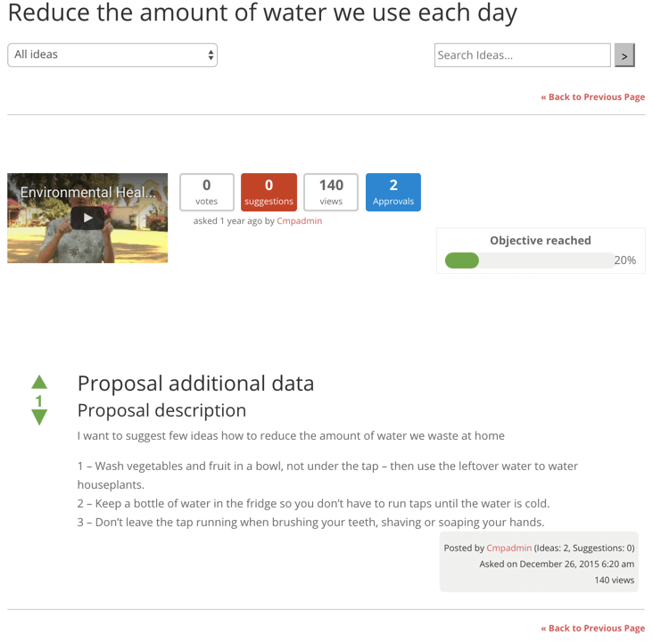Click the Reduce the amount of water heading
The height and width of the screenshot is (644, 653).
point(262,13)
